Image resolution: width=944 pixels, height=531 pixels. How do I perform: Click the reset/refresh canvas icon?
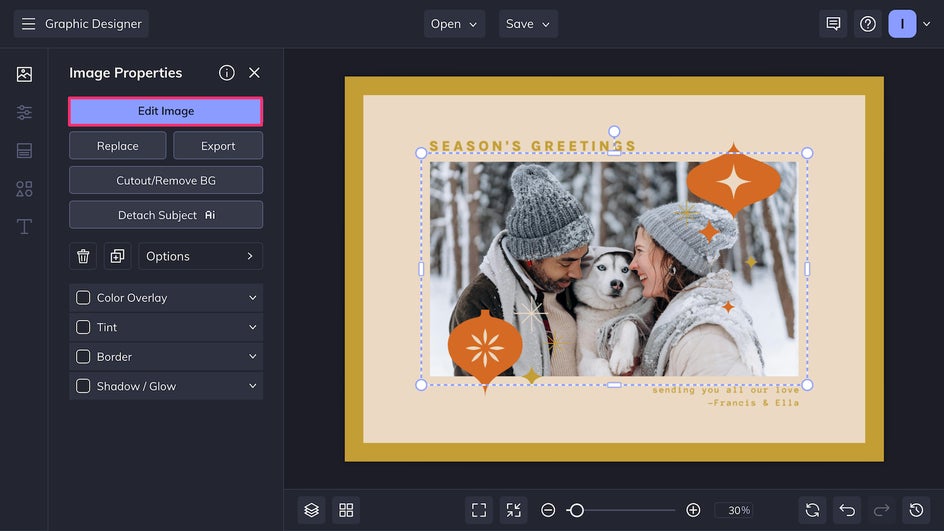[812, 510]
